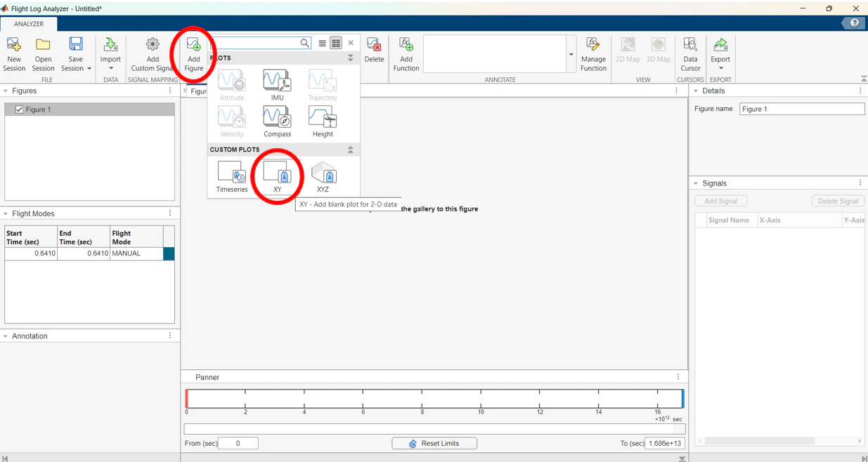The width and height of the screenshot is (868, 462).
Task: Click the panner right blue handle
Action: [x=682, y=398]
